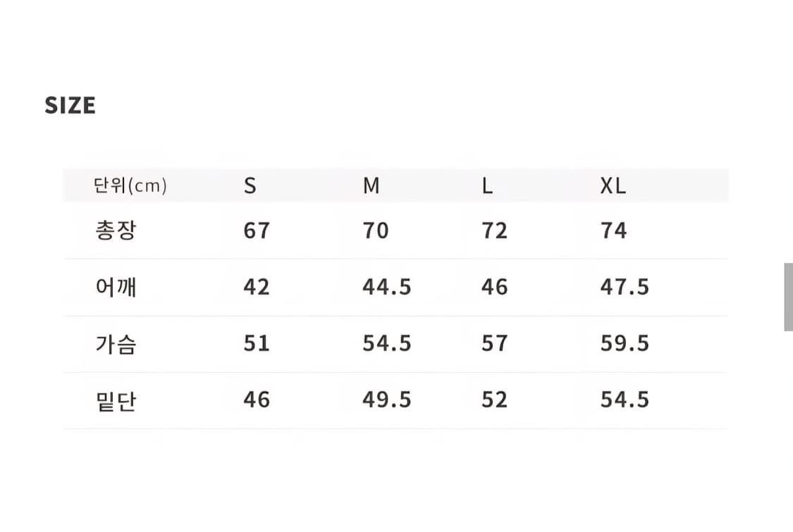Click the 밑단 row label
This screenshot has width=793, height=532.
pos(115,400)
